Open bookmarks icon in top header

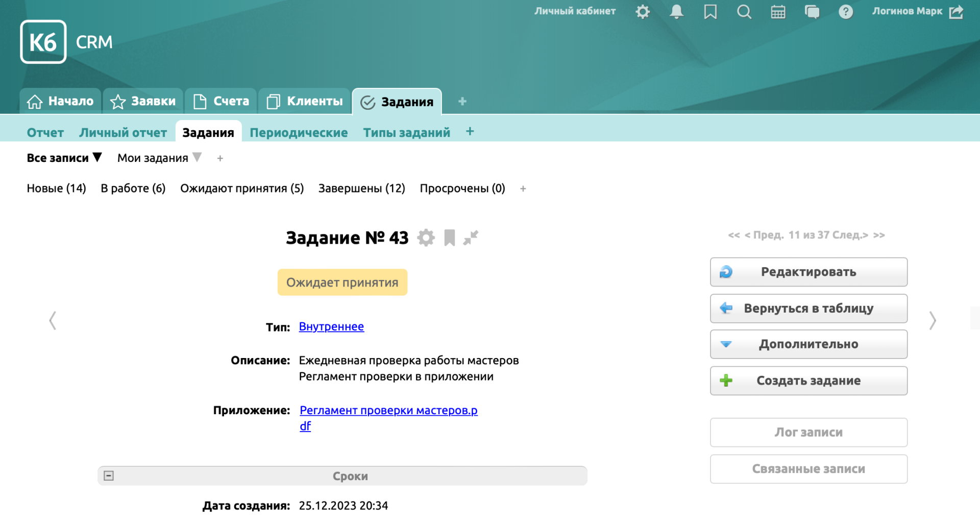point(710,12)
